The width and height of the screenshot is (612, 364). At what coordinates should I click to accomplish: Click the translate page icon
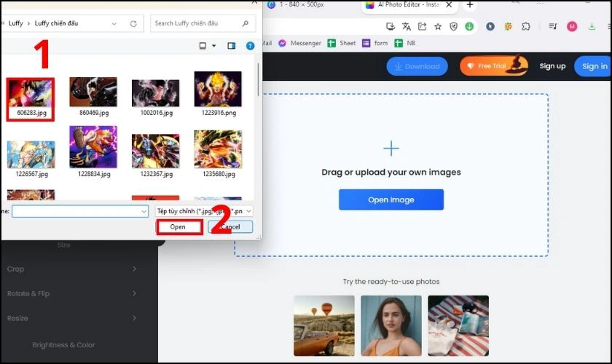pos(407,26)
